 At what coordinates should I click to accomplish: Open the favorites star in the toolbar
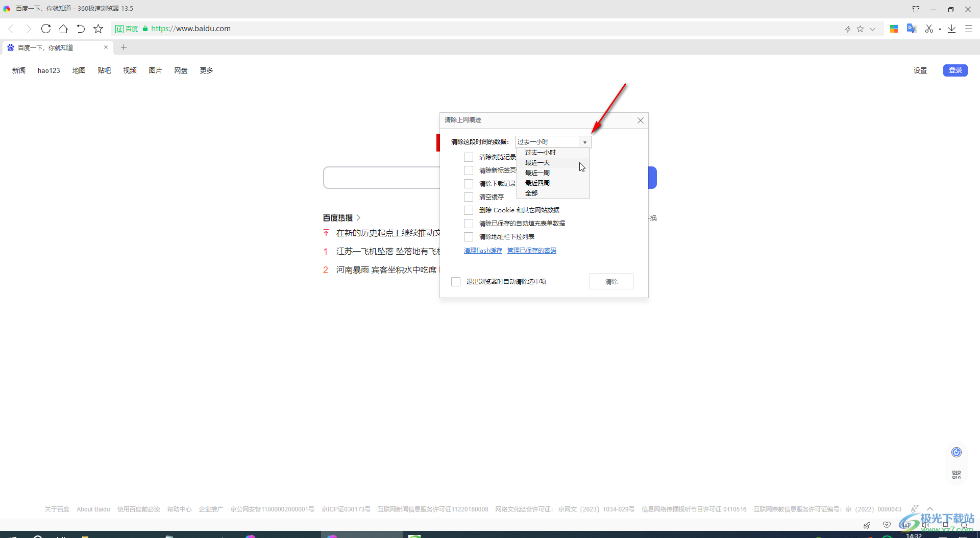click(x=99, y=29)
